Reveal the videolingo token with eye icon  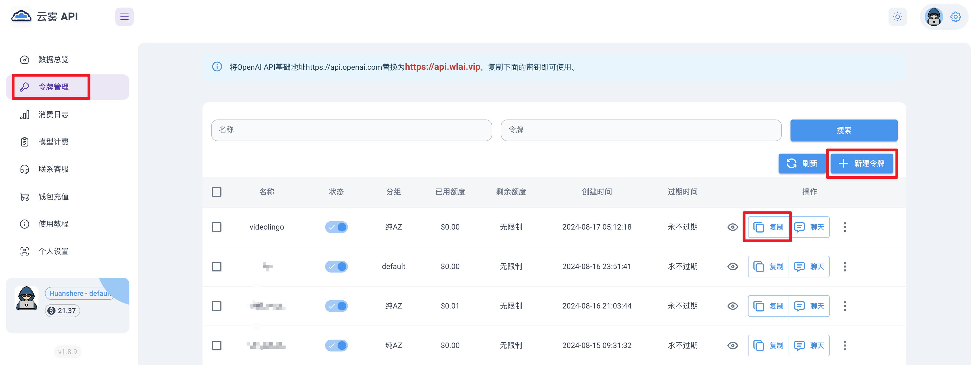click(732, 227)
